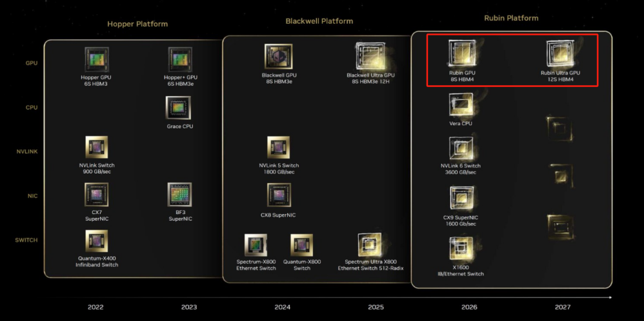Click the 2025 year on the timeline
Image resolution: width=644 pixels, height=321 pixels.
point(376,307)
